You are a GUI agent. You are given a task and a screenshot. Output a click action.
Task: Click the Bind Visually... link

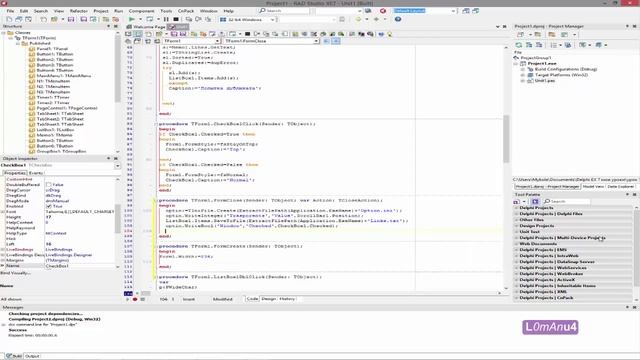[16, 273]
